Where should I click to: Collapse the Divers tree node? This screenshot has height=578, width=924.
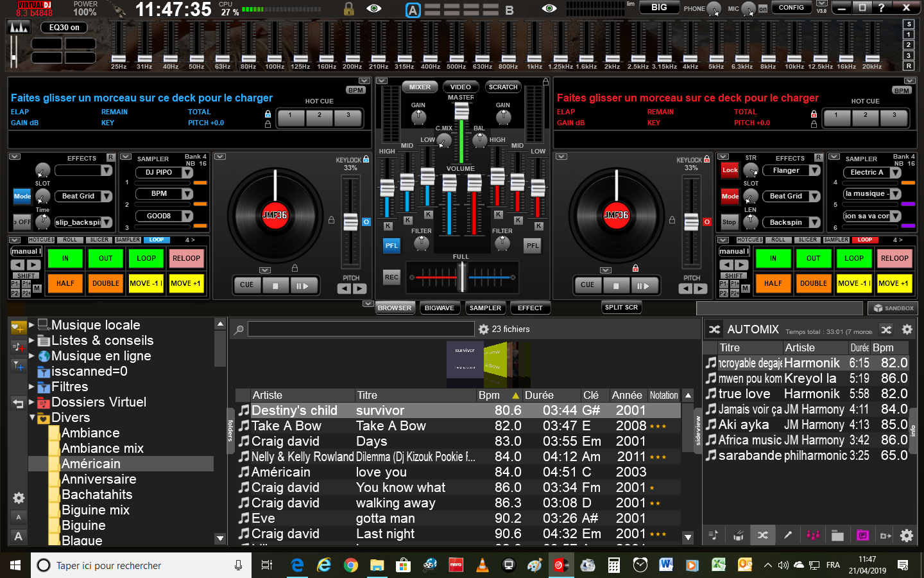point(32,417)
